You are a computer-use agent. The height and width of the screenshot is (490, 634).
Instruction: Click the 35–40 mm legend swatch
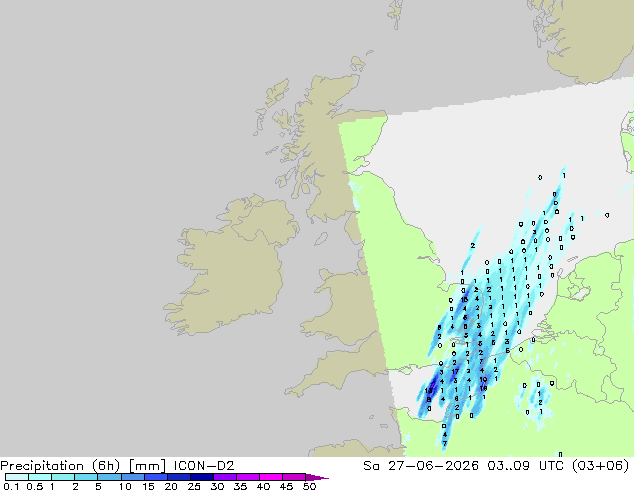248,477
